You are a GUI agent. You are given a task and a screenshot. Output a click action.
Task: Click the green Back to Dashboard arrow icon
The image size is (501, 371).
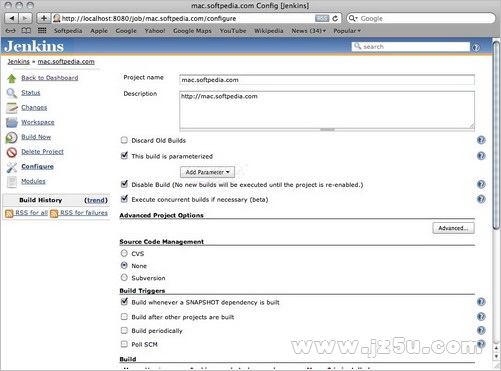12,78
